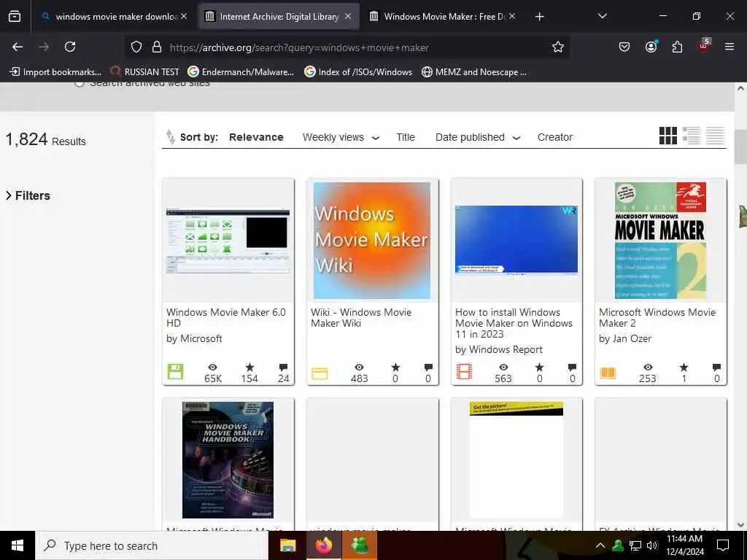Viewport: 747px width, 560px height.
Task: Expand the Filters panel
Action: (28, 195)
